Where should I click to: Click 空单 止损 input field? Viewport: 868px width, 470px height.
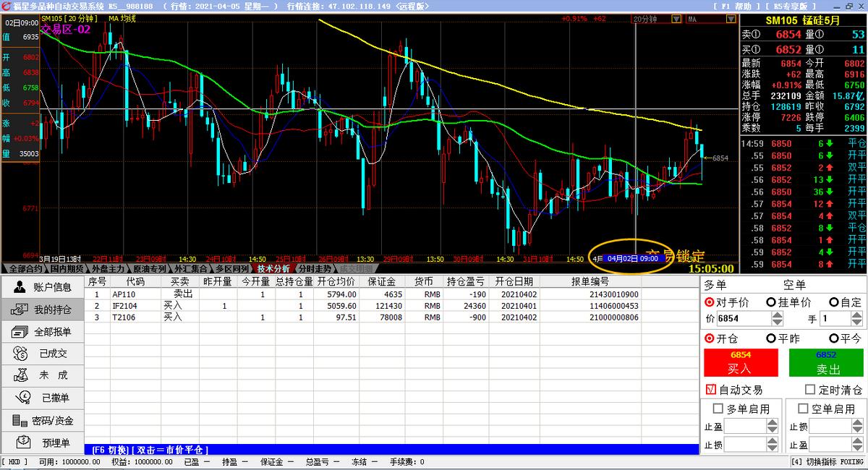(830, 427)
